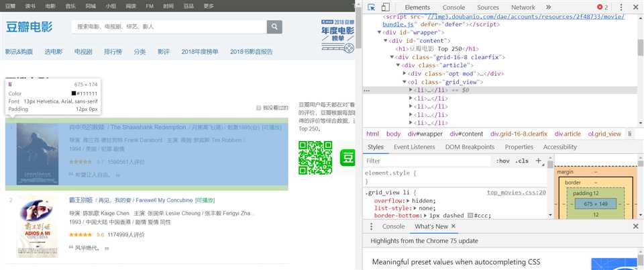Collapse the div grid-16-8 clearfix node
This screenshot has width=644, height=270.
(x=392, y=57)
